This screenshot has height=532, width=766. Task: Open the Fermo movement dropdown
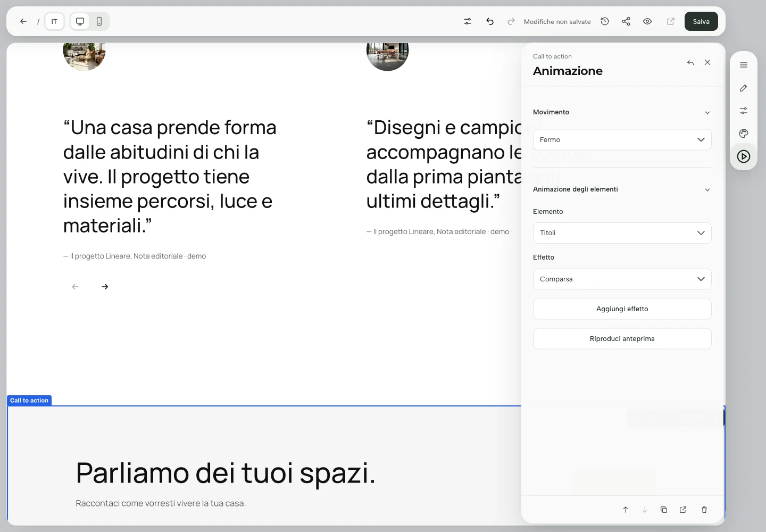click(x=622, y=139)
